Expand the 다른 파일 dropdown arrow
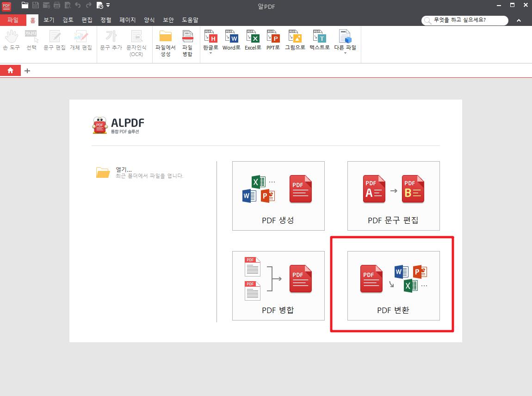Image resolution: width=532 pixels, height=396 pixels. point(345,53)
